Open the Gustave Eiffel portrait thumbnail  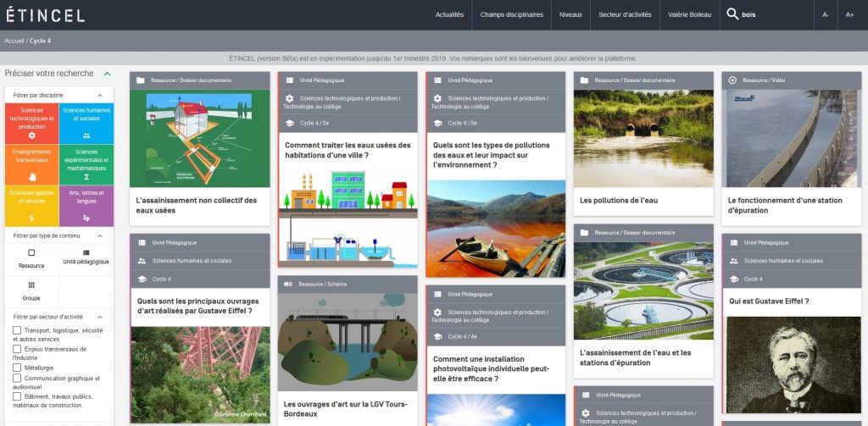792,365
